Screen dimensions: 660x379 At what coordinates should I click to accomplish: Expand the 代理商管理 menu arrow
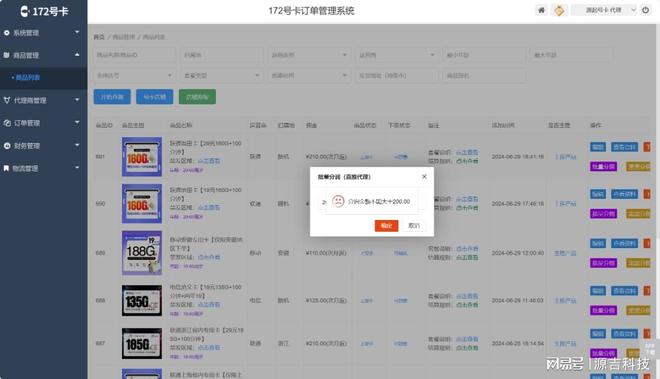(77, 100)
